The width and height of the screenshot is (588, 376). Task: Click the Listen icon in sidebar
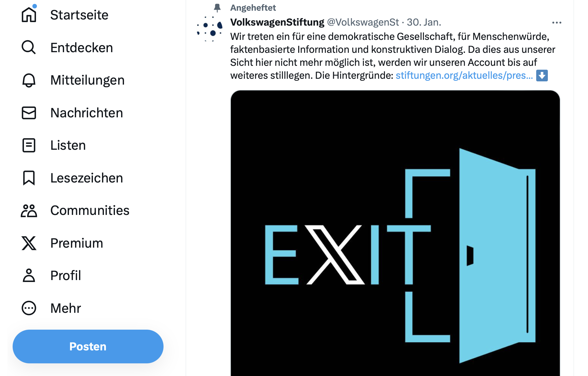pyautogui.click(x=29, y=145)
